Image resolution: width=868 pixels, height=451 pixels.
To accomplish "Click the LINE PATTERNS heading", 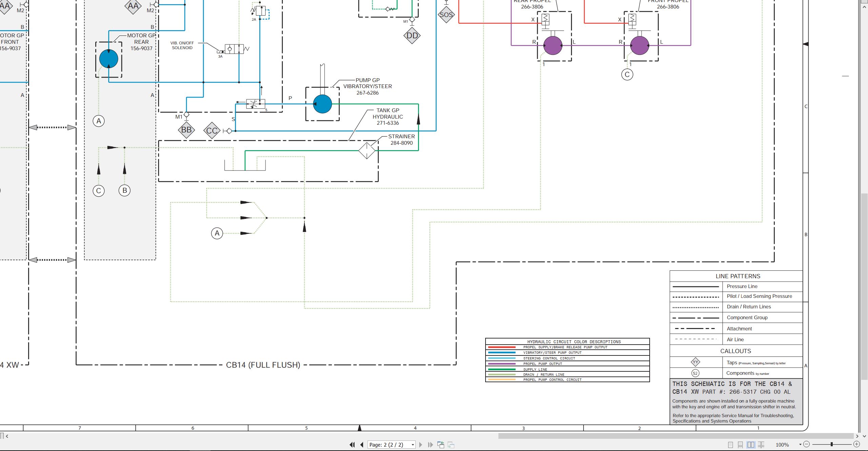I will (x=738, y=276).
